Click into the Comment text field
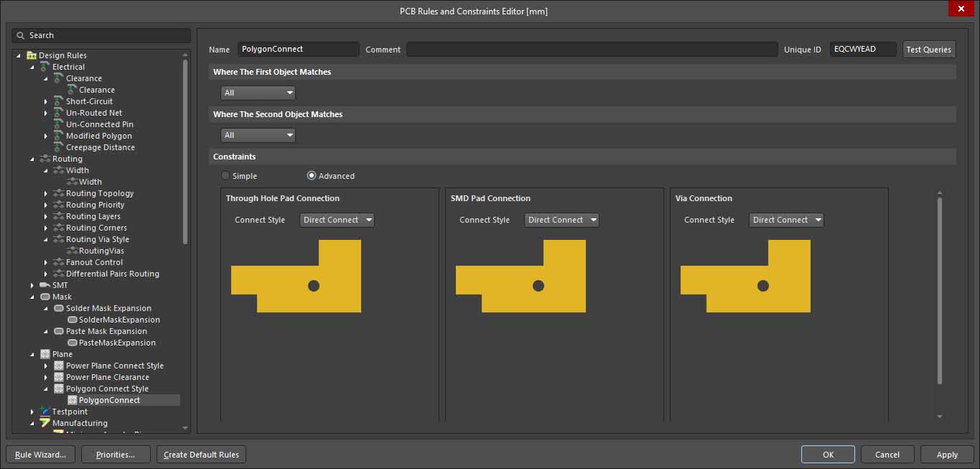This screenshot has width=980, height=469. 592,50
